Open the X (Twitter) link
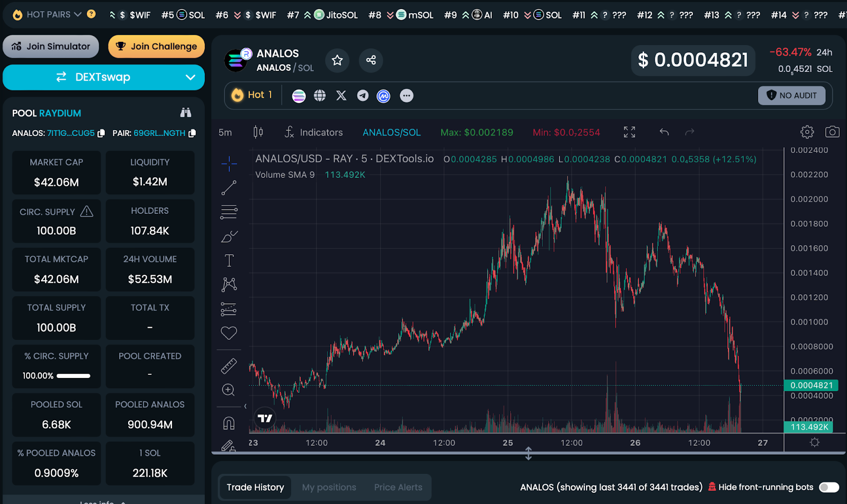Image resolution: width=847 pixels, height=504 pixels. 341,96
